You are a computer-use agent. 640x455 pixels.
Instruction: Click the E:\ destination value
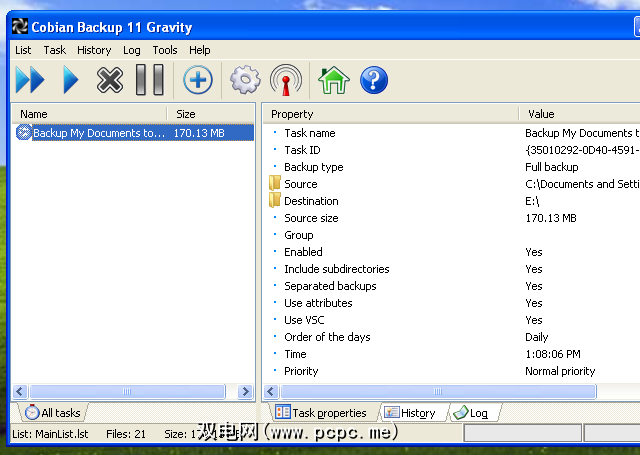click(x=532, y=201)
